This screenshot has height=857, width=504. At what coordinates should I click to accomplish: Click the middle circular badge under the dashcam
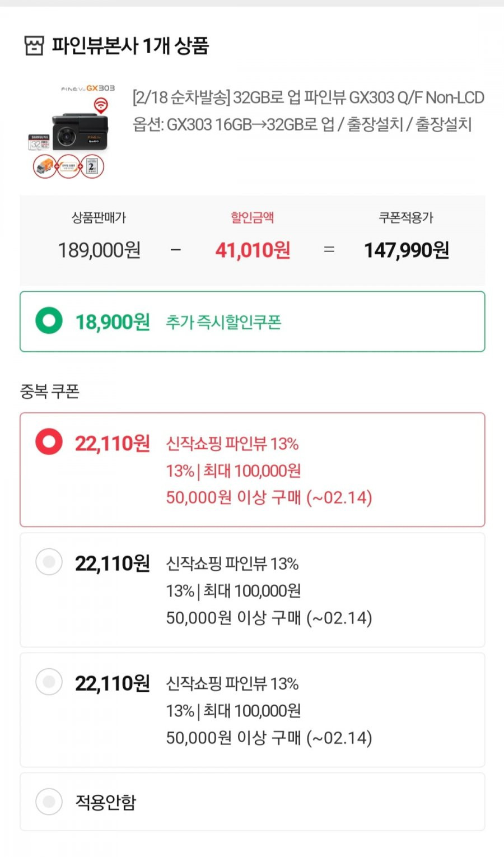(x=68, y=166)
